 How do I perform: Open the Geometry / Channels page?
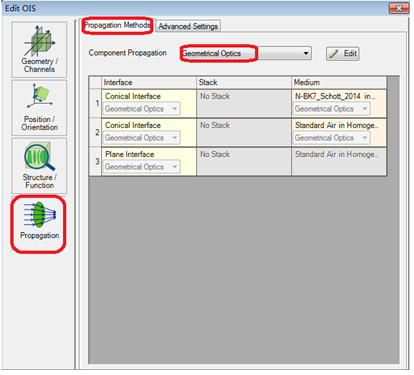39,50
